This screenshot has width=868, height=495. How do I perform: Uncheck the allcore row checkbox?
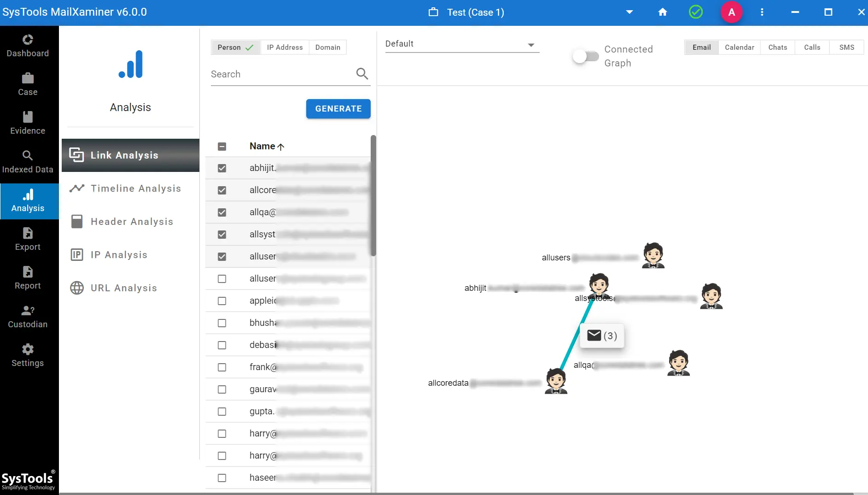point(222,190)
